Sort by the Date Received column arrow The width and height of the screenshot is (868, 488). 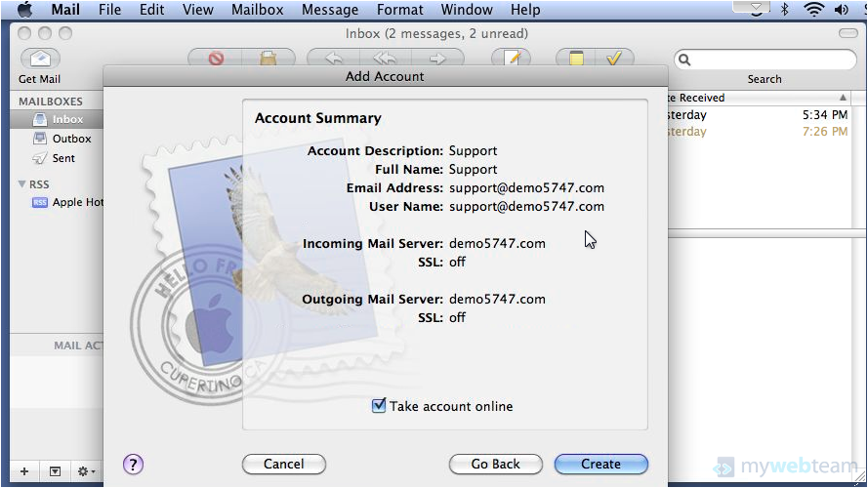coord(843,98)
